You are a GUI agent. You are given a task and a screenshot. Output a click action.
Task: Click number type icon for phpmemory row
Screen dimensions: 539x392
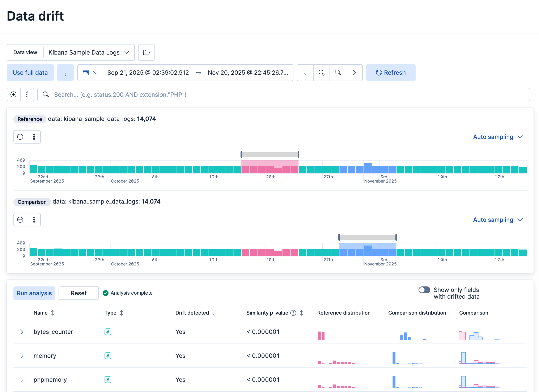tap(108, 380)
